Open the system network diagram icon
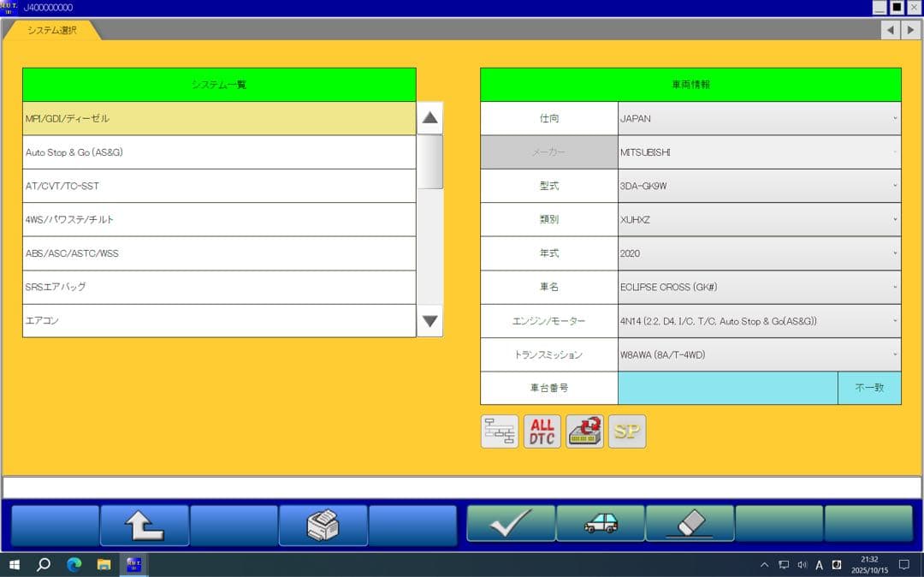The image size is (924, 577). click(x=500, y=431)
